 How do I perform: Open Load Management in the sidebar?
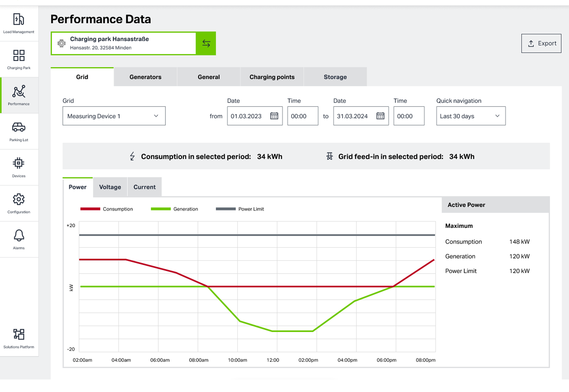click(19, 24)
